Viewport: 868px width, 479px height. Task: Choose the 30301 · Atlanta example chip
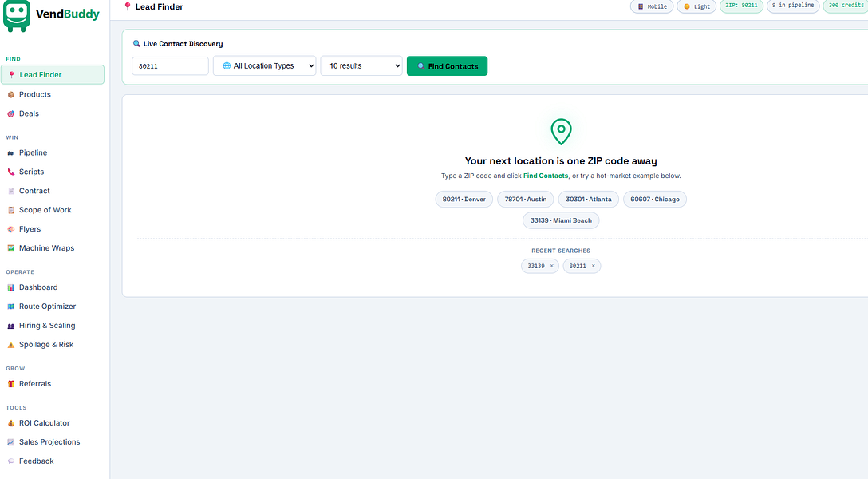(x=589, y=200)
